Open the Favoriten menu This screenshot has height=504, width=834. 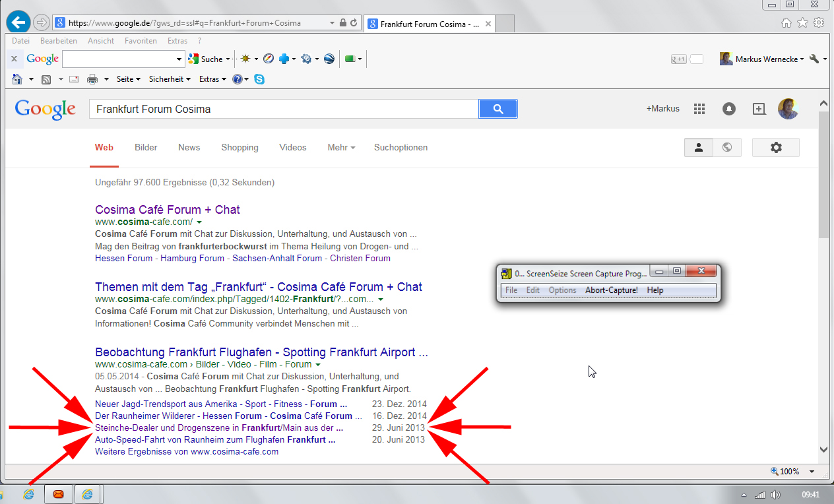coord(141,41)
